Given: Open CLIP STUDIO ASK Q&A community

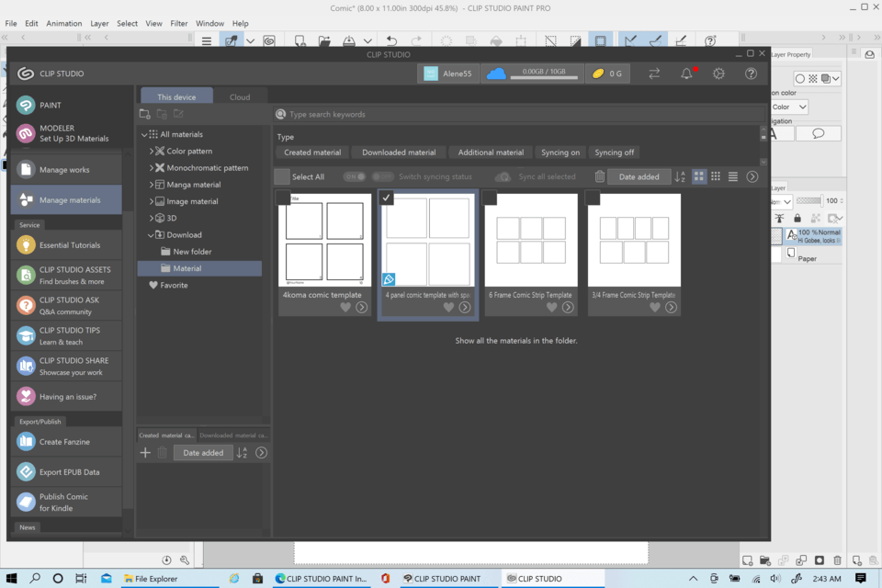Looking at the screenshot, I should coord(66,306).
